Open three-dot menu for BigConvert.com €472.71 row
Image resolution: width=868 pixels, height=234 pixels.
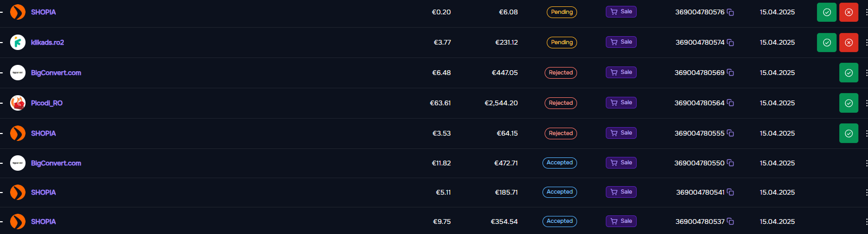pos(866,163)
